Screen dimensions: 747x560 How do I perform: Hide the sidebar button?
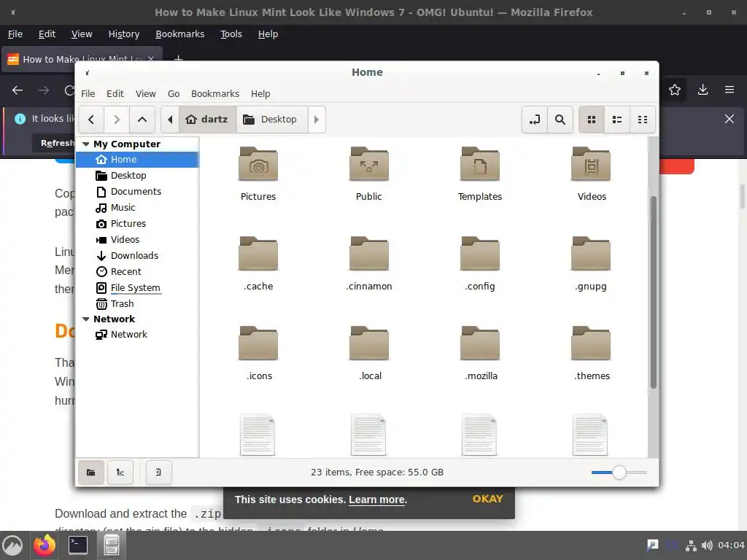pos(158,472)
